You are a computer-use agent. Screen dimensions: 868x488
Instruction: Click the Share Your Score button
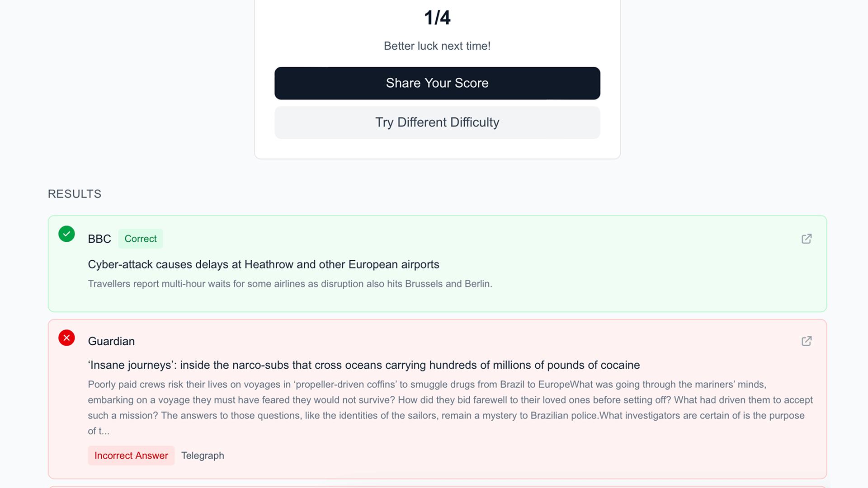(437, 83)
